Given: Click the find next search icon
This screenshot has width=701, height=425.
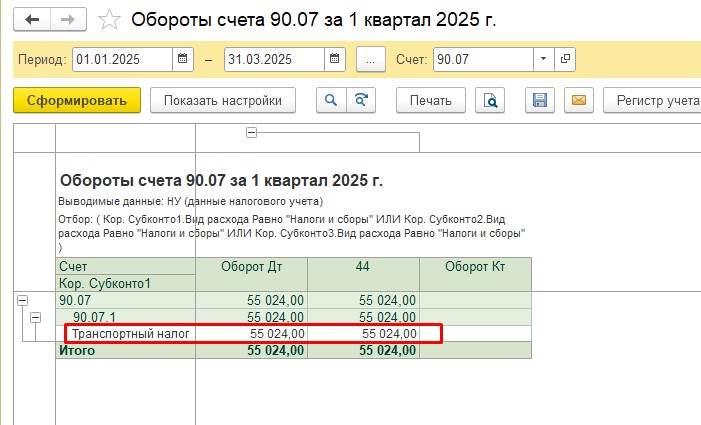Looking at the screenshot, I should coord(361,100).
